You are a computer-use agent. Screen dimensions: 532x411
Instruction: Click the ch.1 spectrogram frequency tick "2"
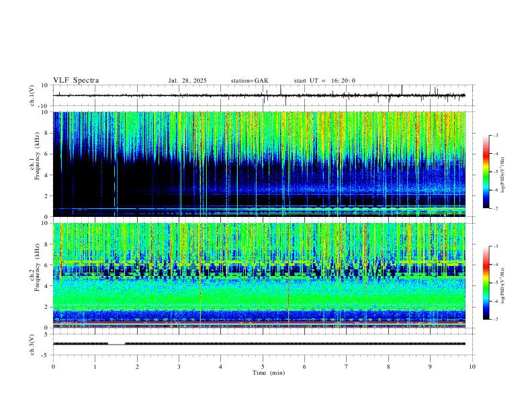point(47,196)
